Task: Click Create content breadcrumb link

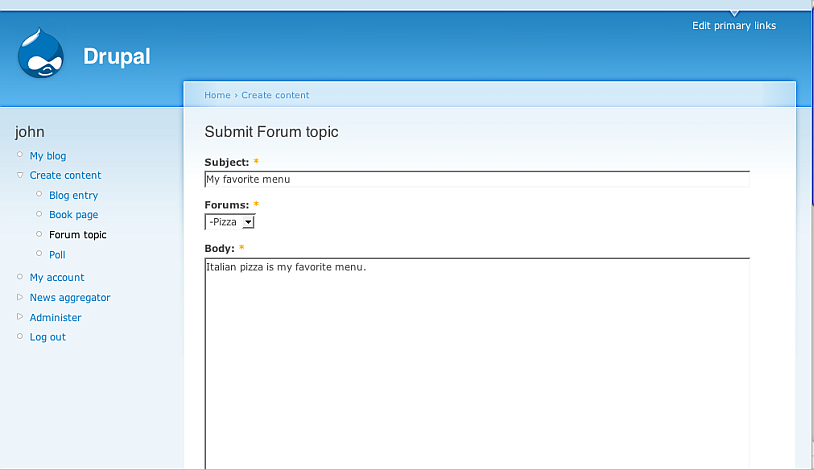Action: coord(275,95)
